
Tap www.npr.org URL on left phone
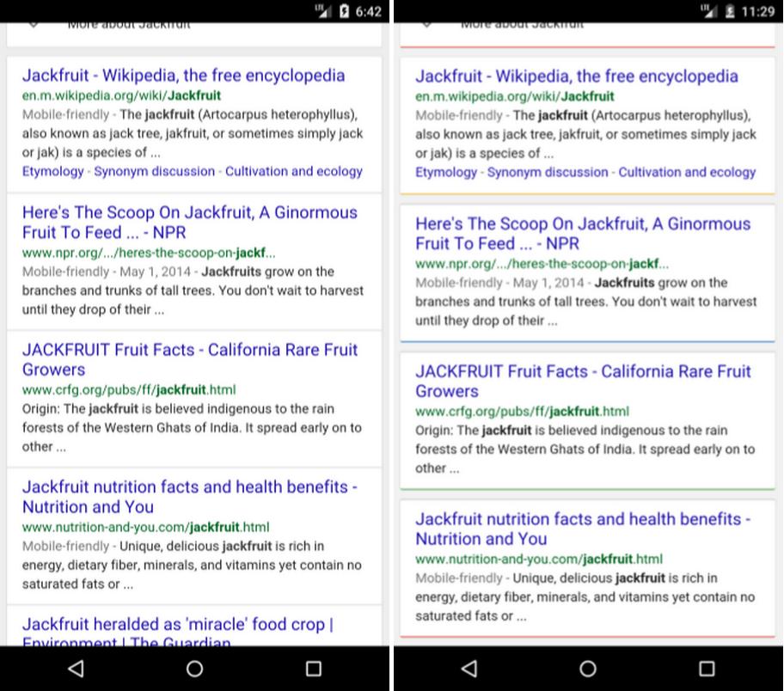[149, 253]
